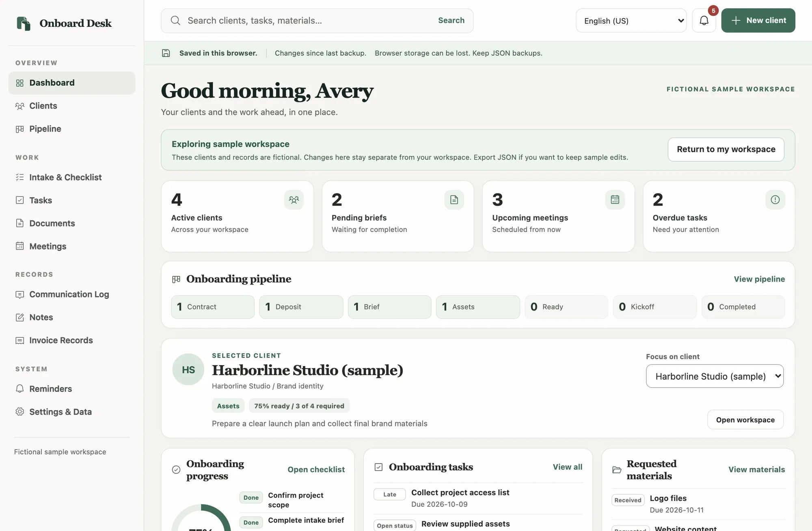Click the Intake & Checklist list icon
The width and height of the screenshot is (812, 531).
pyautogui.click(x=20, y=177)
